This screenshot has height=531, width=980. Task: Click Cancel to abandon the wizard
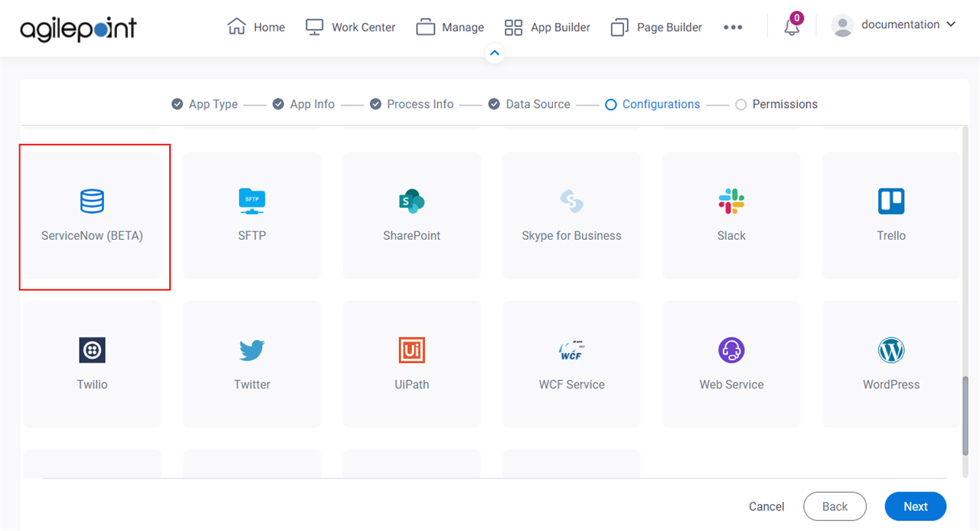click(766, 506)
